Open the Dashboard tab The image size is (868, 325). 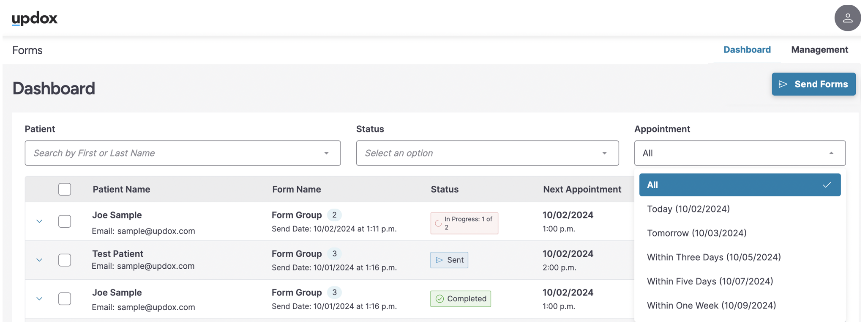tap(747, 50)
